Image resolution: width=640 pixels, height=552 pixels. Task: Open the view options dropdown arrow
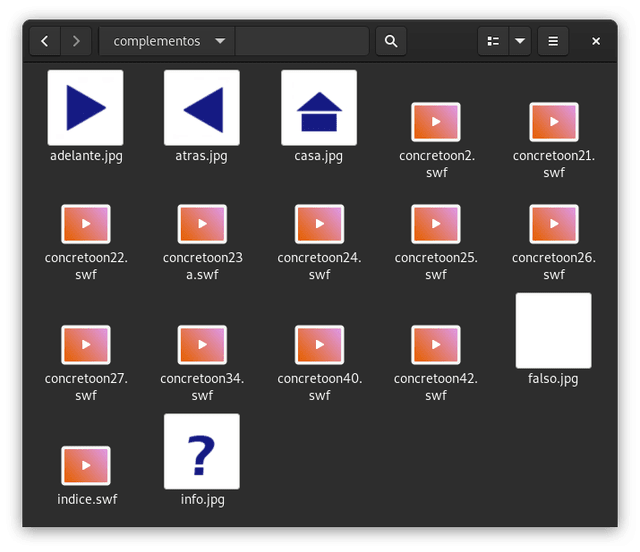point(520,41)
